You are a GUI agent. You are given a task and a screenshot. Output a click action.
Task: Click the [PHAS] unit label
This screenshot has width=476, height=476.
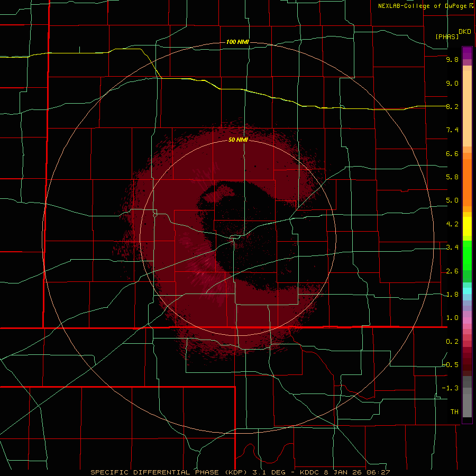click(x=447, y=36)
